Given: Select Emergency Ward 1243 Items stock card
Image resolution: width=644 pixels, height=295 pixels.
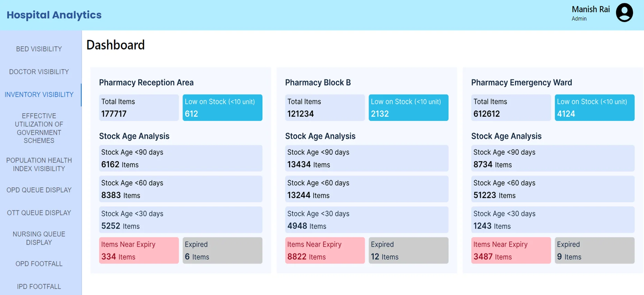Looking at the screenshot, I should pos(553,220).
